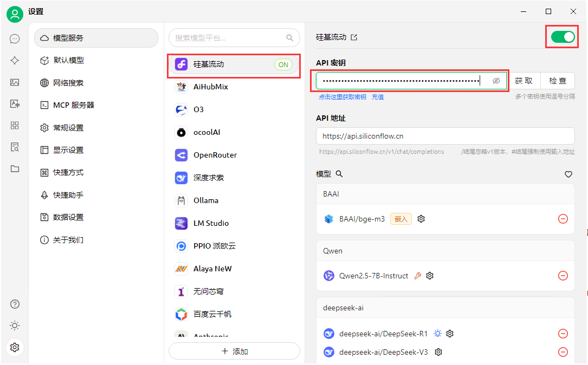Open the help question mark icon
Screen dimensions: 588x365
click(x=15, y=304)
